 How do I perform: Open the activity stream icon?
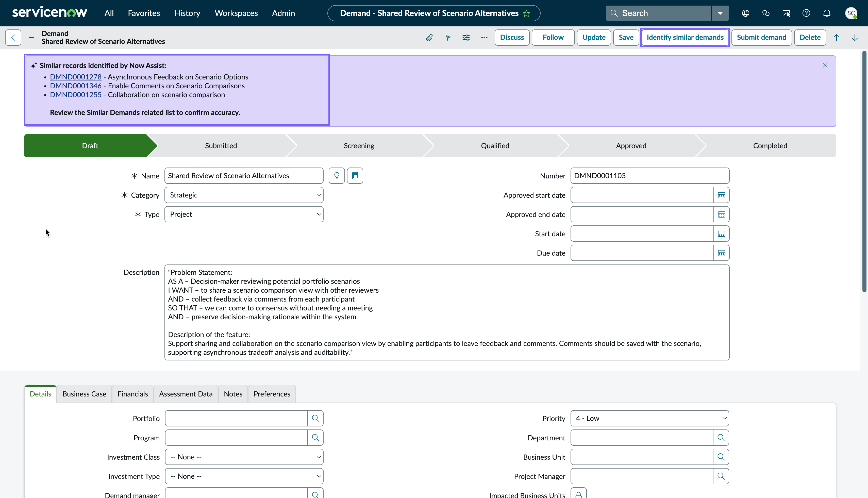click(x=448, y=37)
